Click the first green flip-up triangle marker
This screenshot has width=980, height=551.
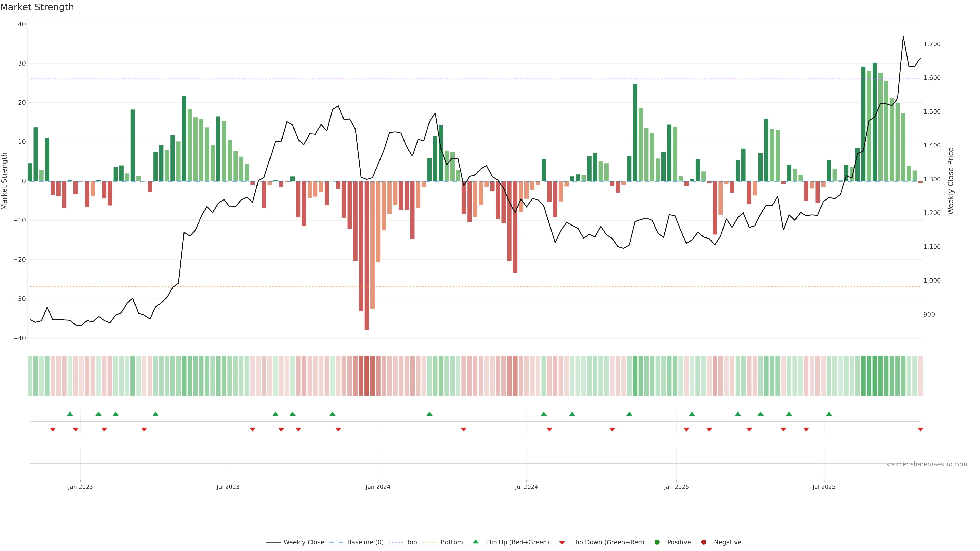pos(70,414)
